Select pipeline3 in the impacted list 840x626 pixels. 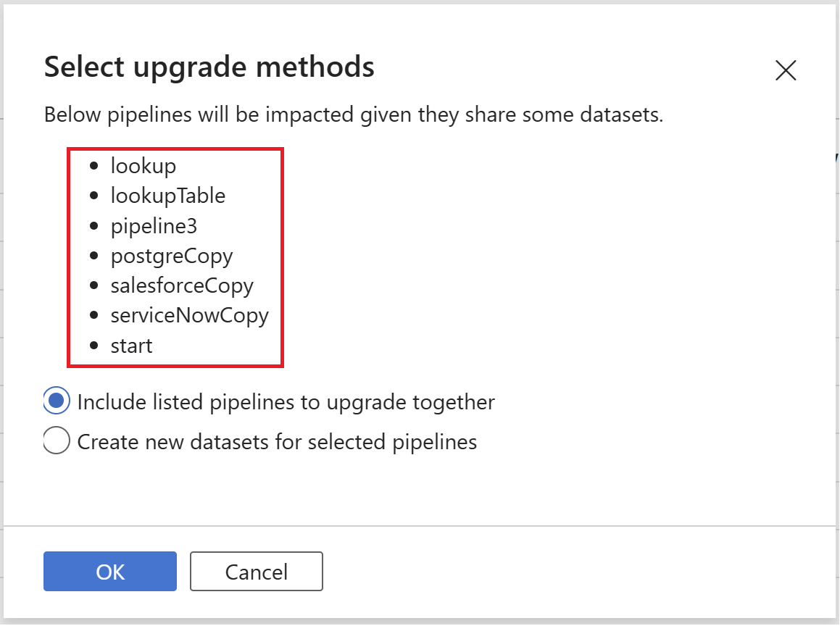coord(154,226)
